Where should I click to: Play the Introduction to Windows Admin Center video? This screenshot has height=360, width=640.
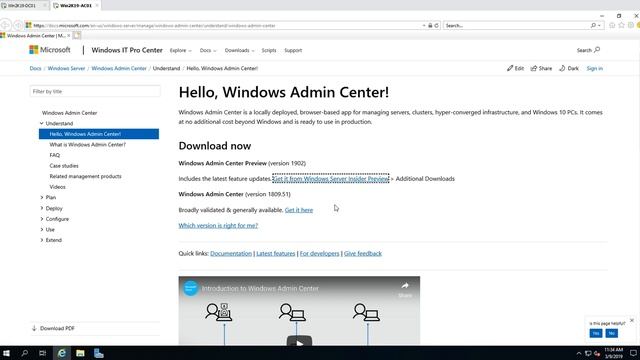pos(299,342)
